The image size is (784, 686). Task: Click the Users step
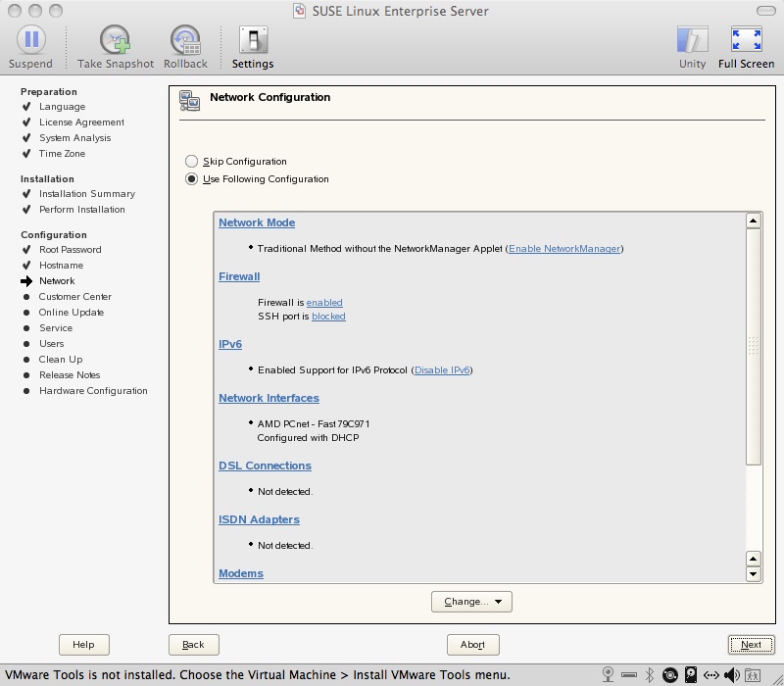(52, 344)
